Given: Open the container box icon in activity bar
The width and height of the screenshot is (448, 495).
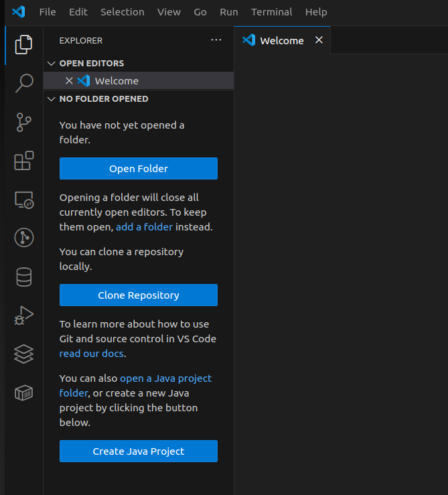Looking at the screenshot, I should (23, 393).
